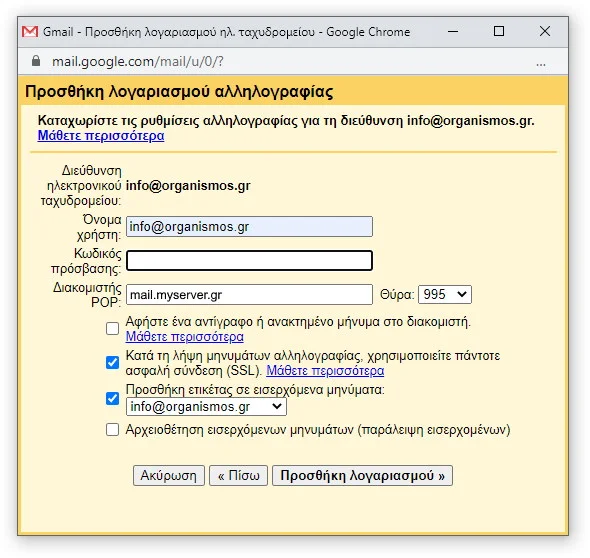590x558 pixels.
Task: Click the Gmail envelope icon in title bar
Action: click(30, 32)
